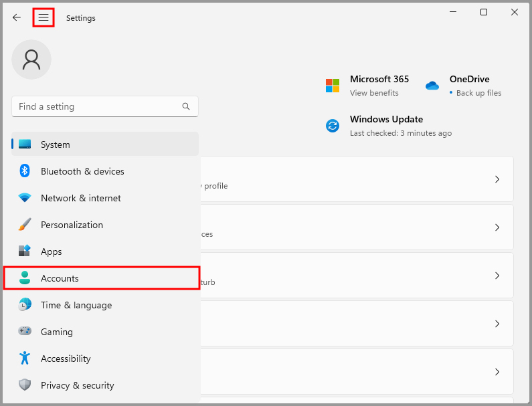Click the Wi-Fi Network icon
The image size is (532, 406).
[25, 197]
